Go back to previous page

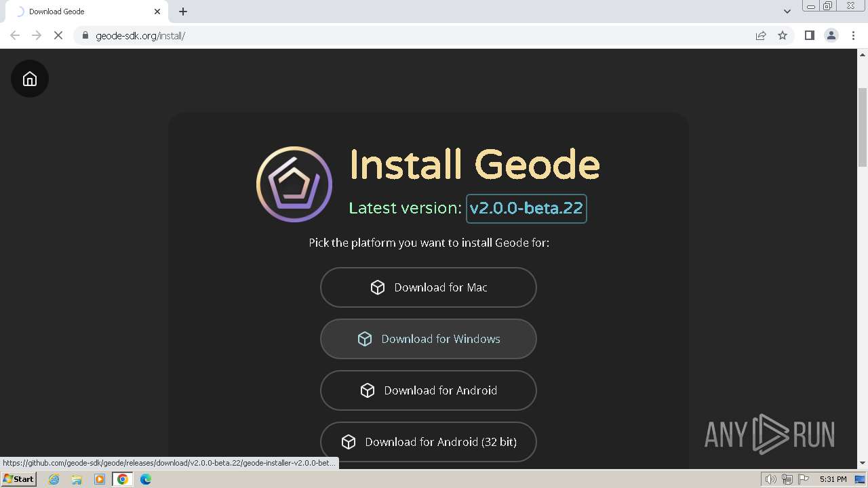[x=15, y=35]
